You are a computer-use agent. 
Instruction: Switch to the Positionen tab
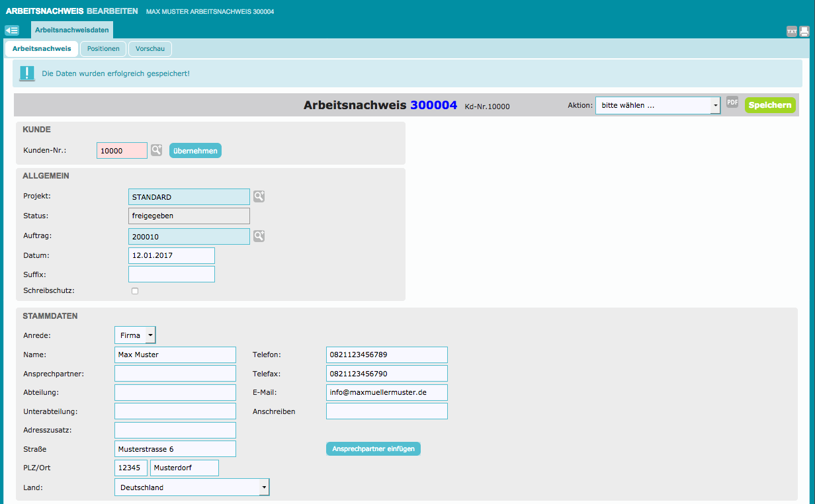coord(103,49)
